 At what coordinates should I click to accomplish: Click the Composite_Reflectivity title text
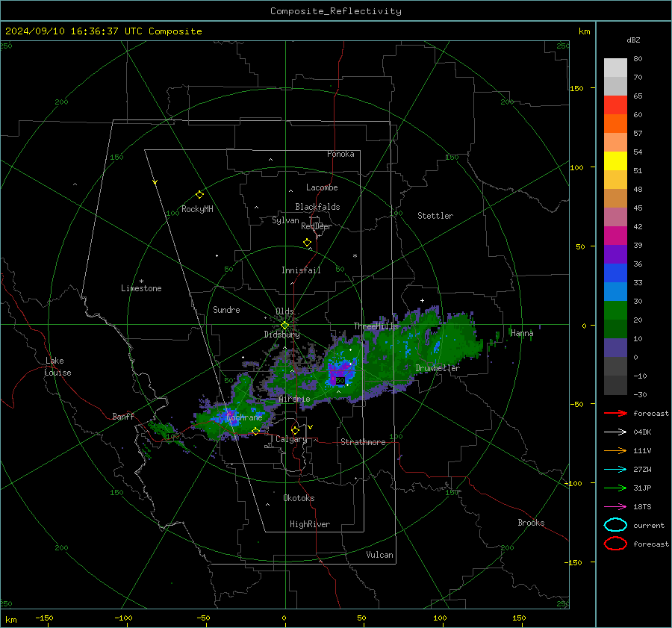pos(335,11)
